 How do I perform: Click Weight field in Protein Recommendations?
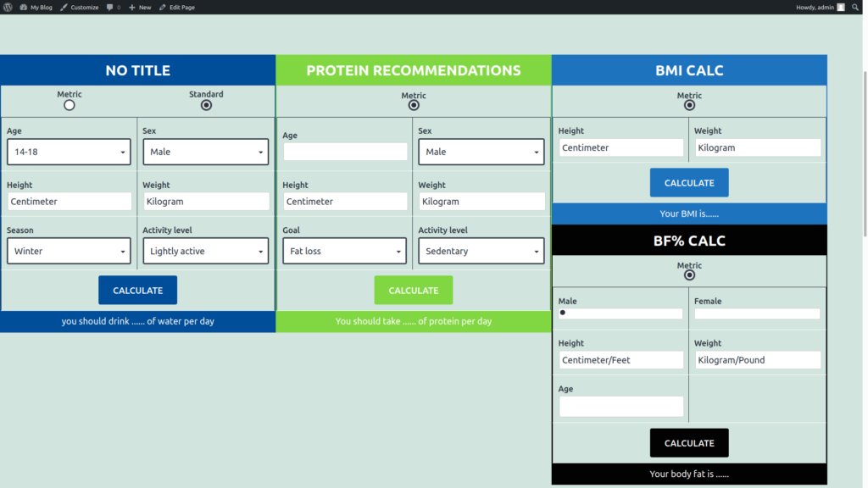point(481,202)
